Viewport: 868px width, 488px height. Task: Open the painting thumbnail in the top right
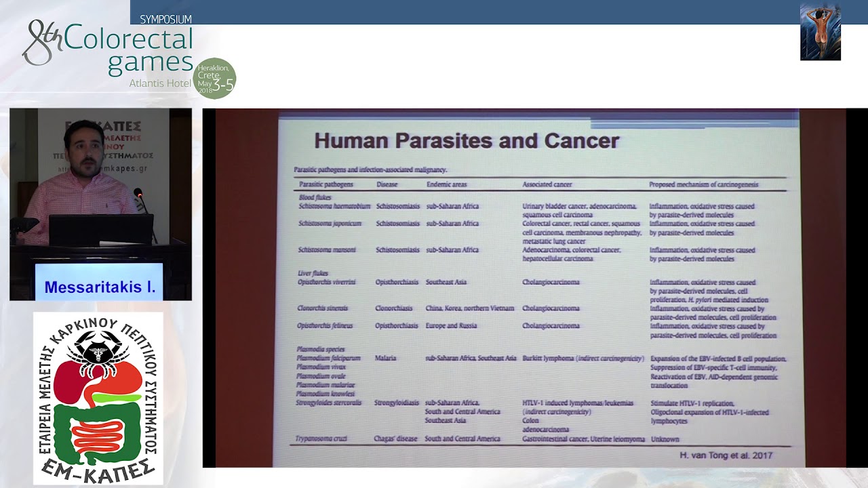point(820,32)
